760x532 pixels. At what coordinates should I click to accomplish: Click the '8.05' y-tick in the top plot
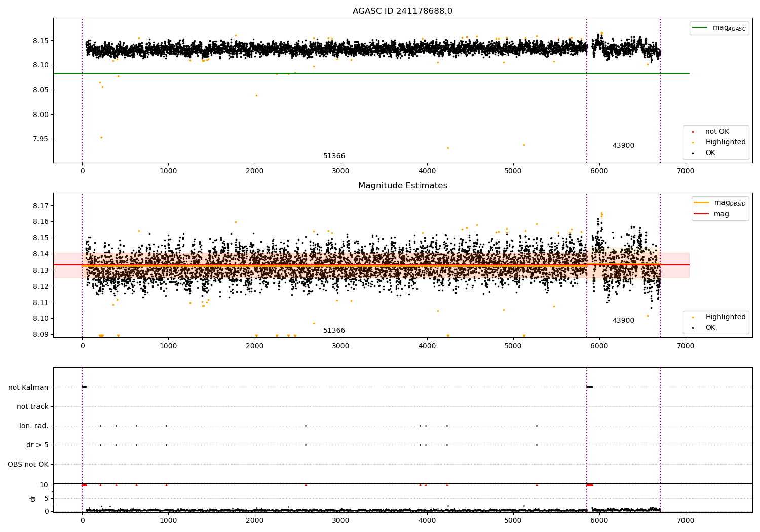pos(41,90)
